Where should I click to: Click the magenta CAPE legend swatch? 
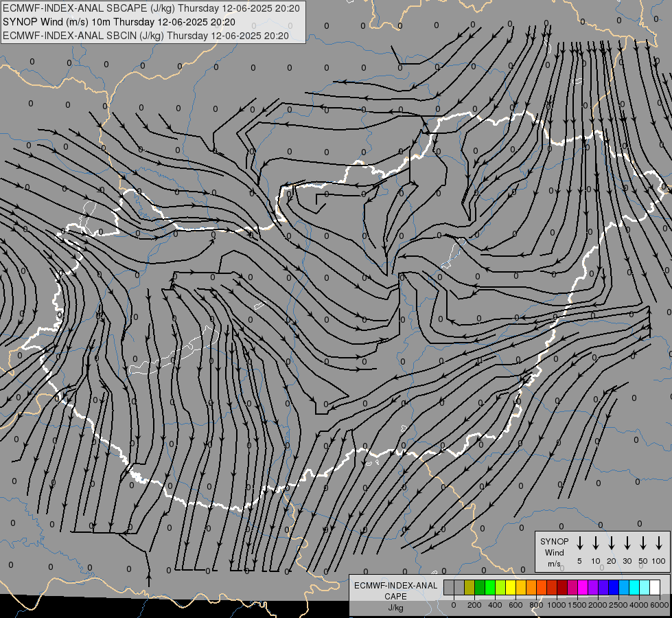click(x=583, y=587)
